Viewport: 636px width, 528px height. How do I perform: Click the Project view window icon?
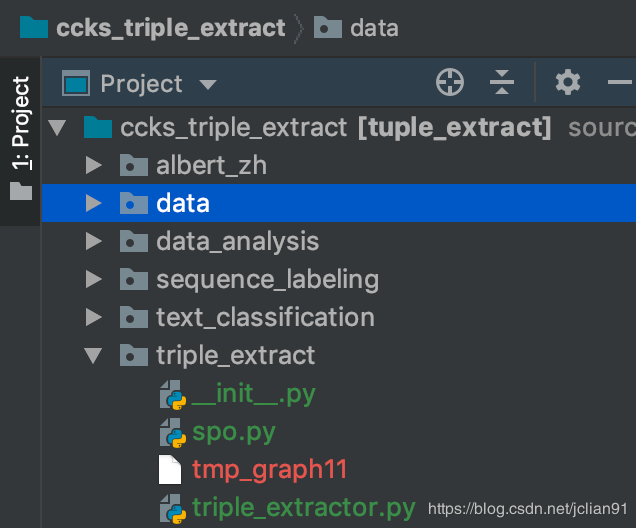click(76, 83)
